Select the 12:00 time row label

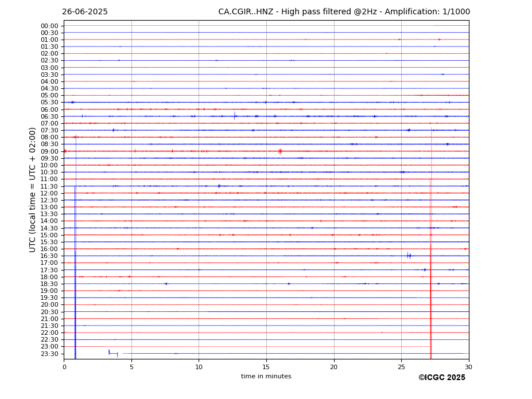49,193
